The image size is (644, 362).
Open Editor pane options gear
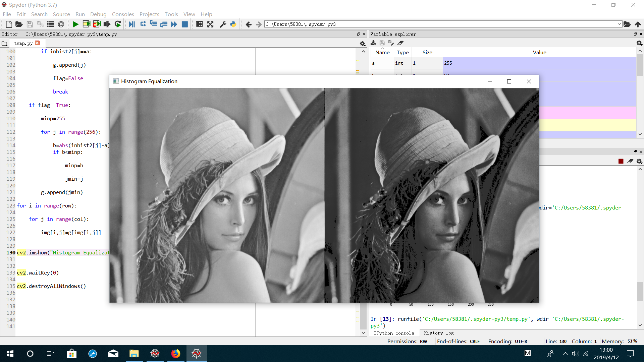(x=363, y=44)
